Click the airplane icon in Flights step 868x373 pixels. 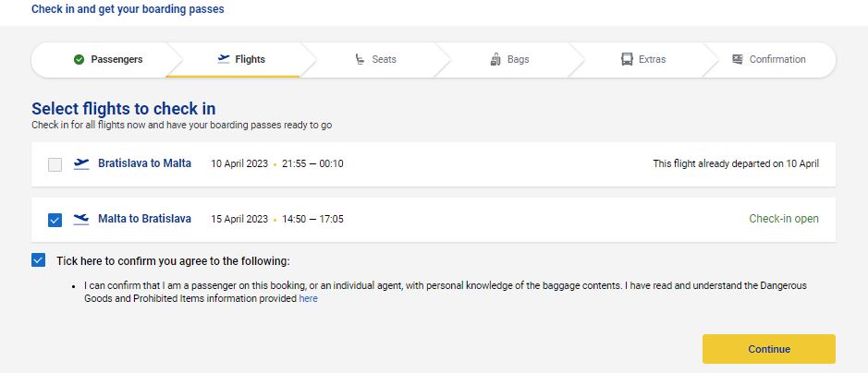[x=223, y=59]
